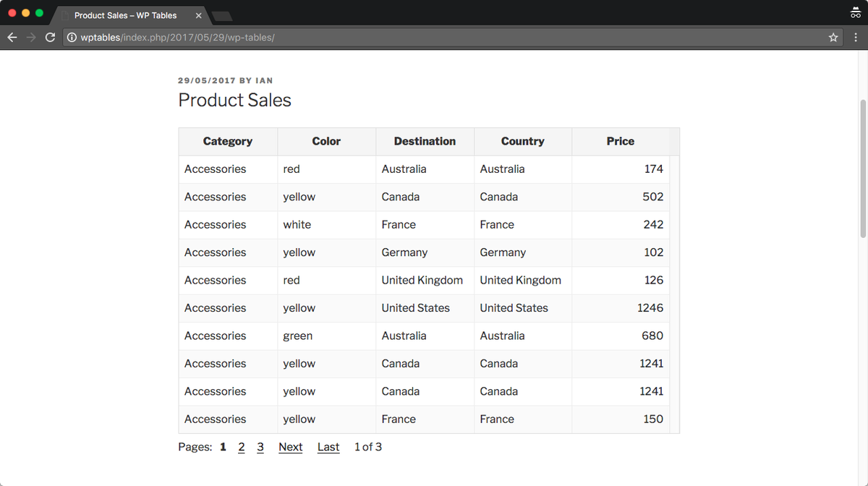Click the Product Sales post title
The height and width of the screenshot is (486, 868).
234,100
